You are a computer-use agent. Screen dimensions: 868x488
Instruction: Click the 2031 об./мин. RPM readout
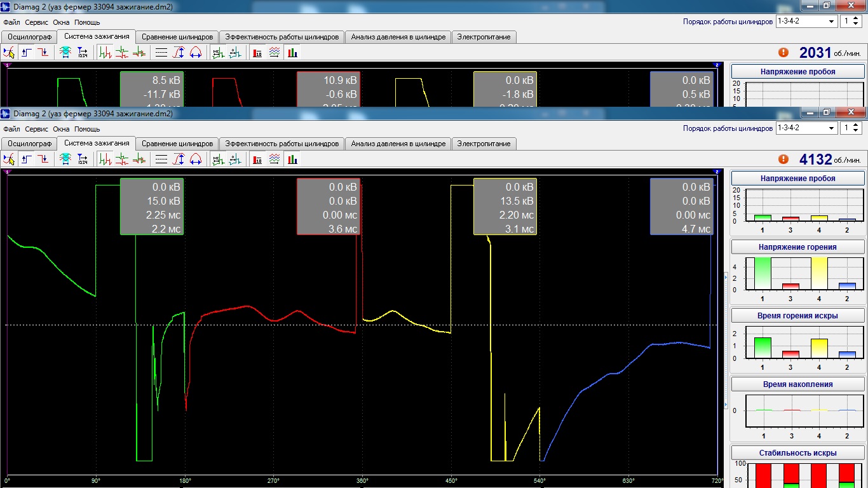pyautogui.click(x=831, y=53)
